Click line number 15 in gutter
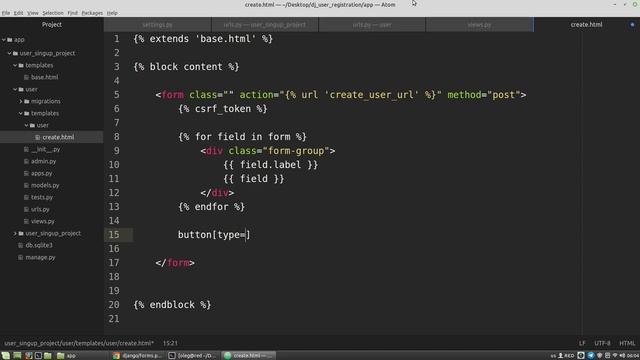Screen dimensions: 640x360 [114, 235]
